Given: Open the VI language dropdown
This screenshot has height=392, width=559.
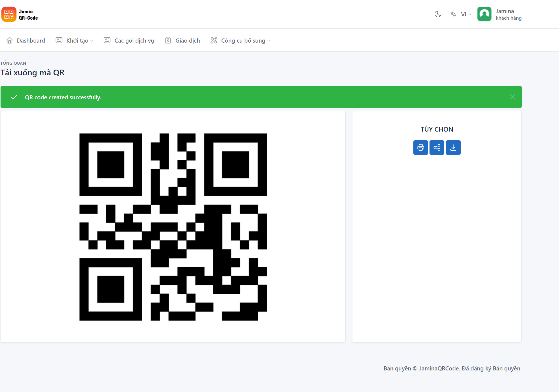Looking at the screenshot, I should pos(466,14).
